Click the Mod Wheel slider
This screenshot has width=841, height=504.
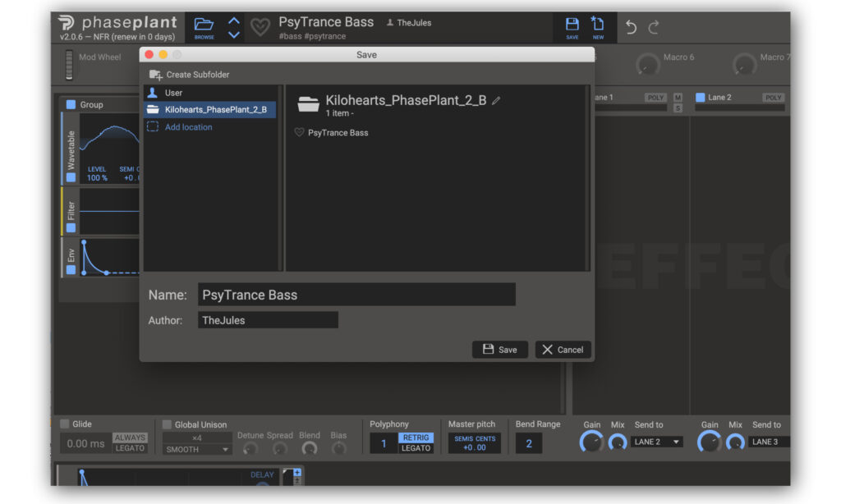point(69,64)
